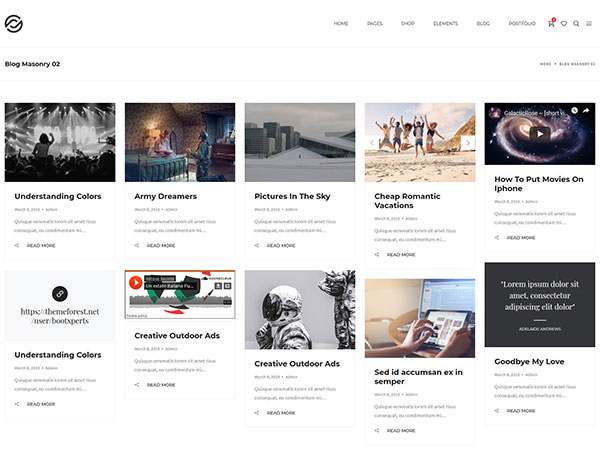Open the shopping cart icon
This screenshot has width=600, height=450.
point(551,23)
